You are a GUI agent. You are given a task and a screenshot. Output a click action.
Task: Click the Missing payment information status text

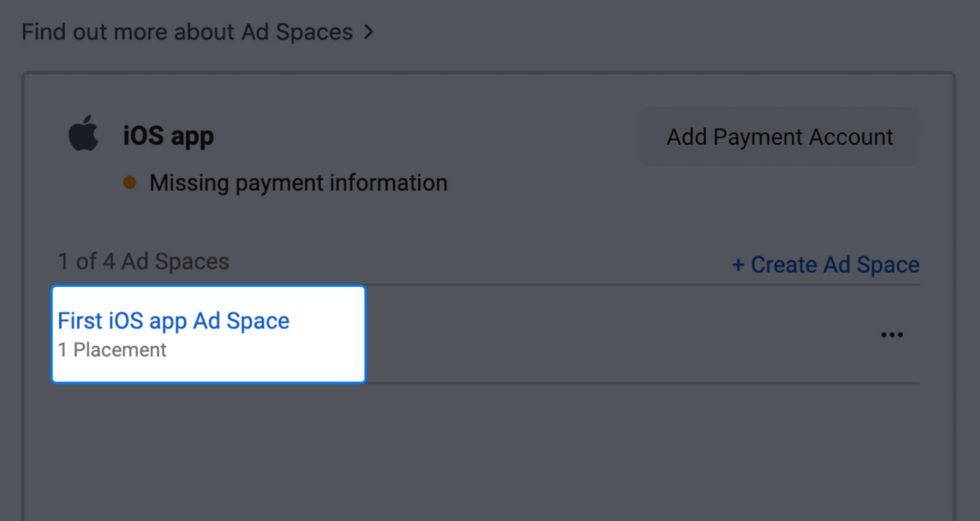[x=298, y=183]
